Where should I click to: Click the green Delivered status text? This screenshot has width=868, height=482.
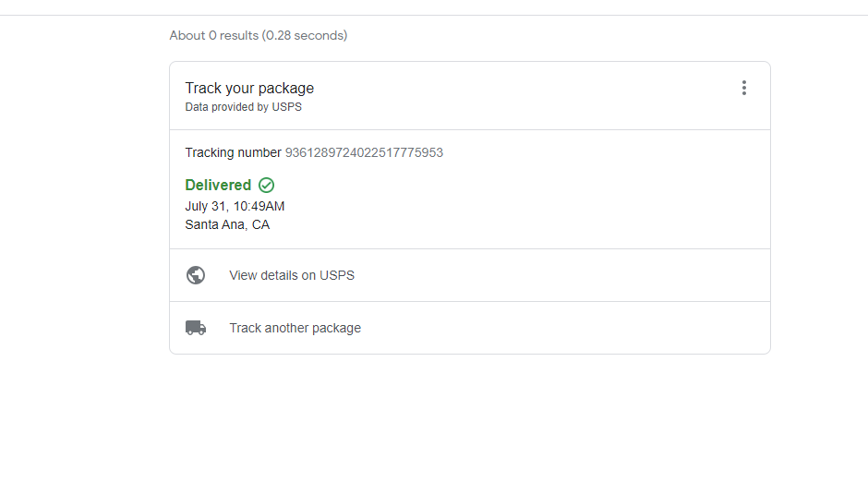(x=218, y=185)
